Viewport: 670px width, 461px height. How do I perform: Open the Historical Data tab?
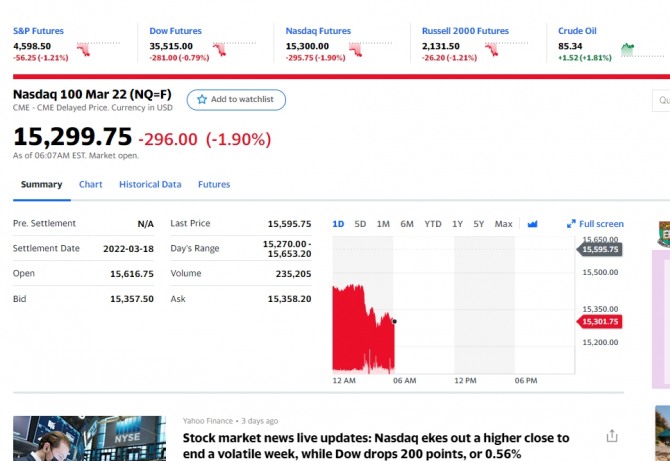point(150,184)
